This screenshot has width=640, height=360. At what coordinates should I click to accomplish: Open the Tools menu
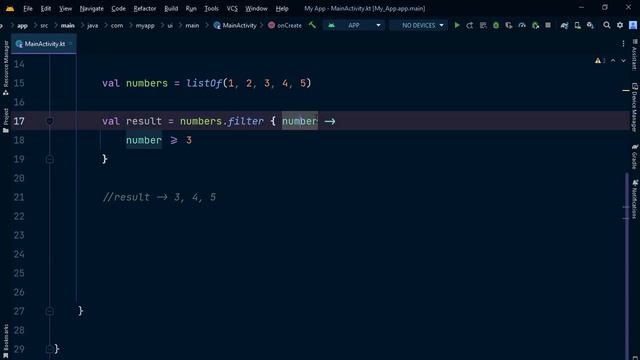tap(211, 9)
